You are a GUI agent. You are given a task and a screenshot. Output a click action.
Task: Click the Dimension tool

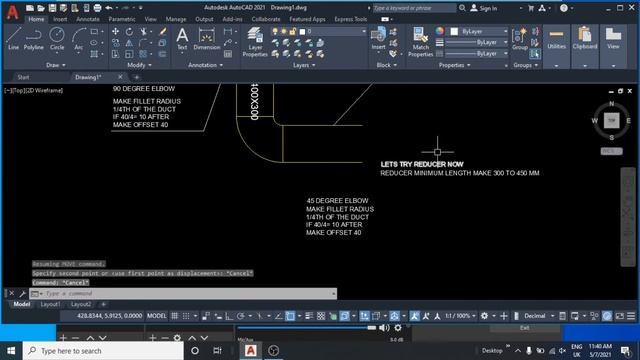[x=207, y=39]
